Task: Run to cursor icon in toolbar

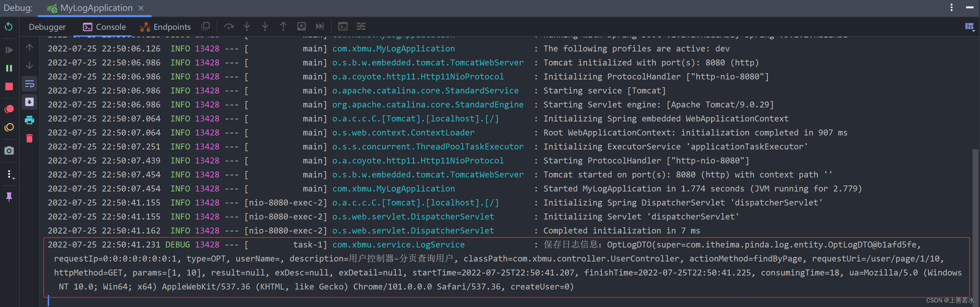Action: [x=319, y=26]
